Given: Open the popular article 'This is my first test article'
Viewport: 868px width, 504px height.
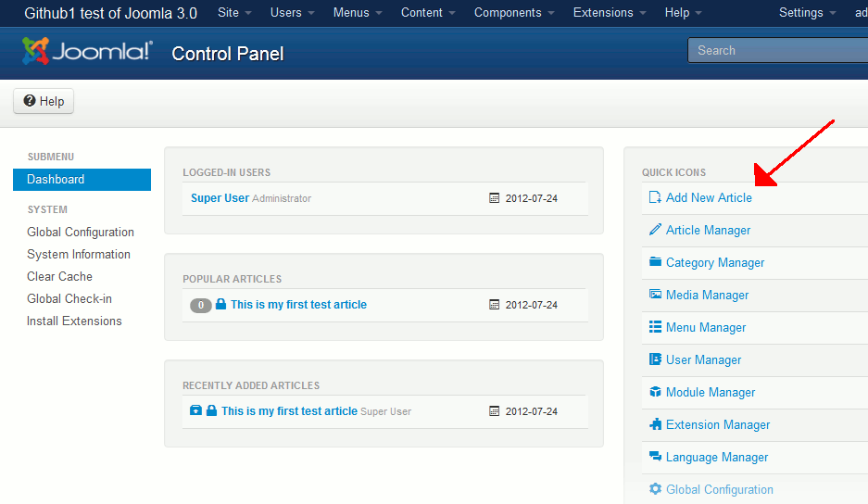Looking at the screenshot, I should tap(298, 305).
